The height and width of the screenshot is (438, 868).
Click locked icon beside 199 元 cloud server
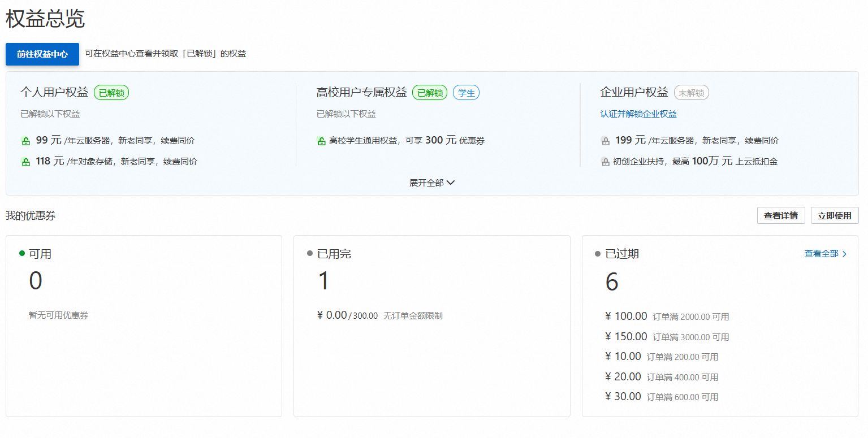click(605, 141)
